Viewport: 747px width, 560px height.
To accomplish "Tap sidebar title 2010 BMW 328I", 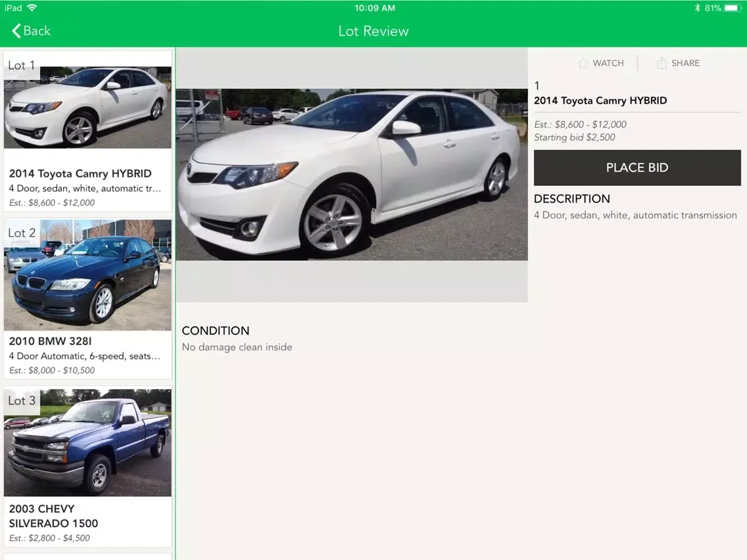I will [x=50, y=341].
